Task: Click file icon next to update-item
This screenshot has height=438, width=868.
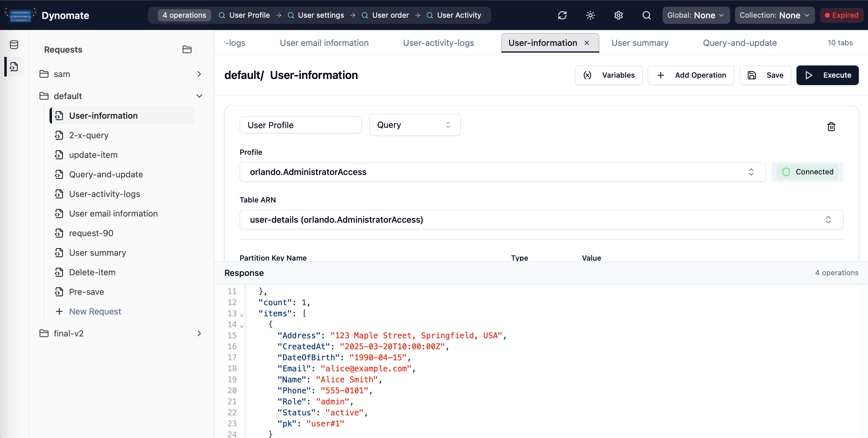Action: pyautogui.click(x=59, y=155)
